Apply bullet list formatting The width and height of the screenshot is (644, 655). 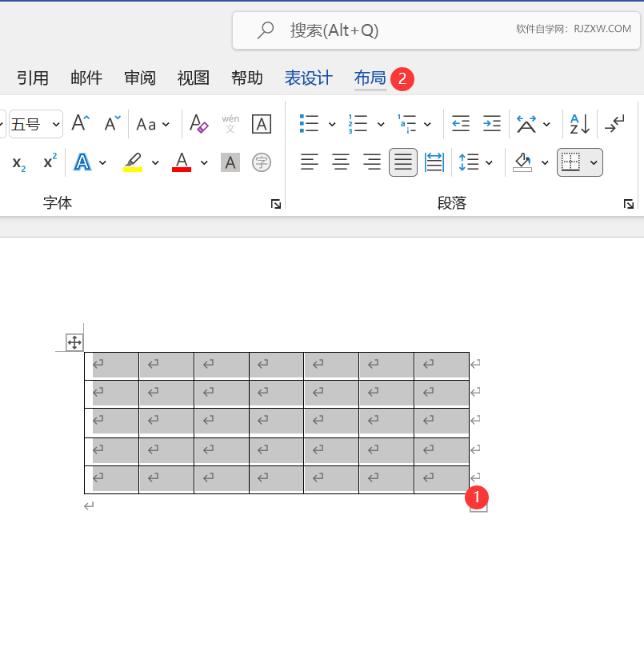point(310,124)
